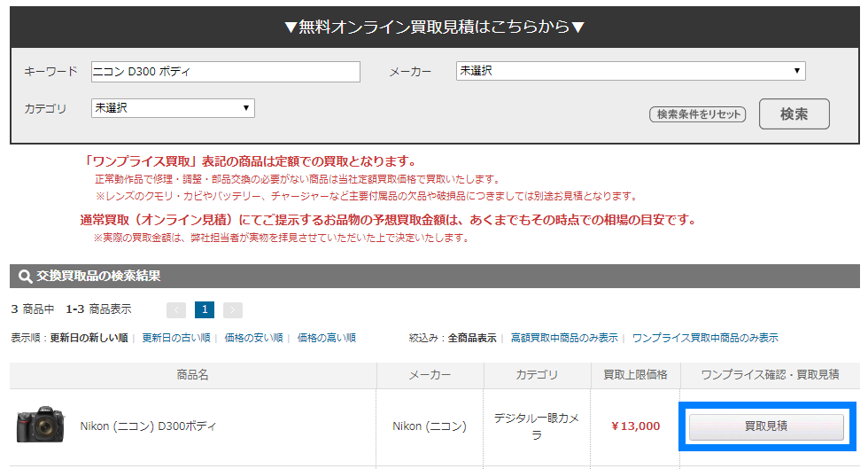Filter 高額買取中商品のみ表示

pyautogui.click(x=564, y=338)
